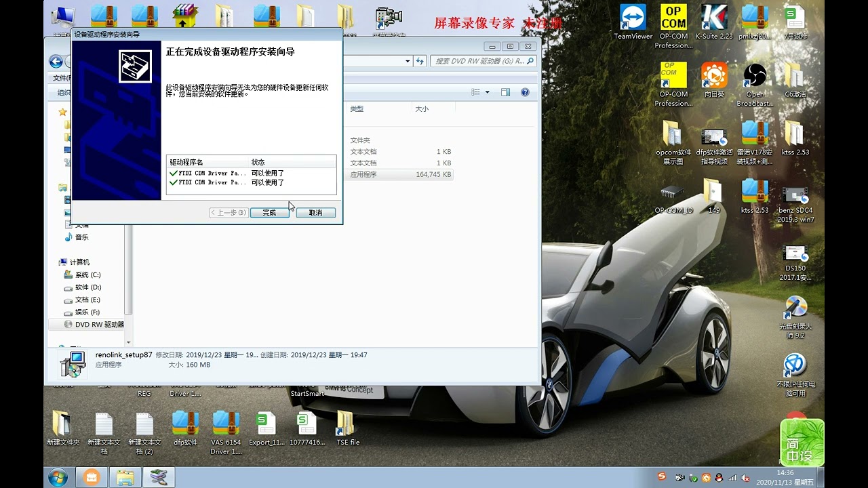Open TeamViewer desktop shortcut
Viewport: 868px width, 488px height.
[x=633, y=22]
